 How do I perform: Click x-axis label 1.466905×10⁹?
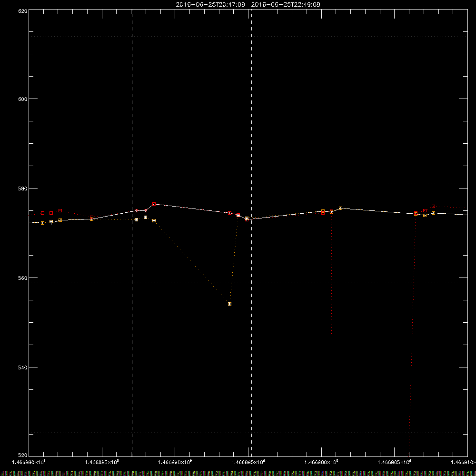(x=394, y=462)
